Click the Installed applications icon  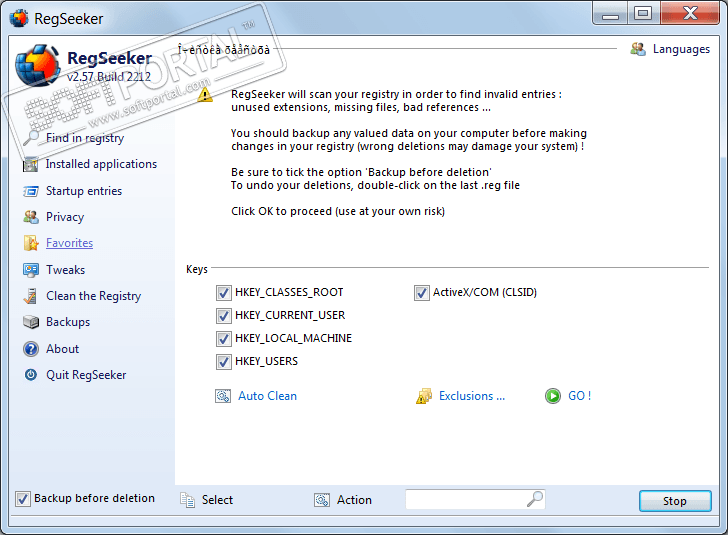[x=31, y=164]
